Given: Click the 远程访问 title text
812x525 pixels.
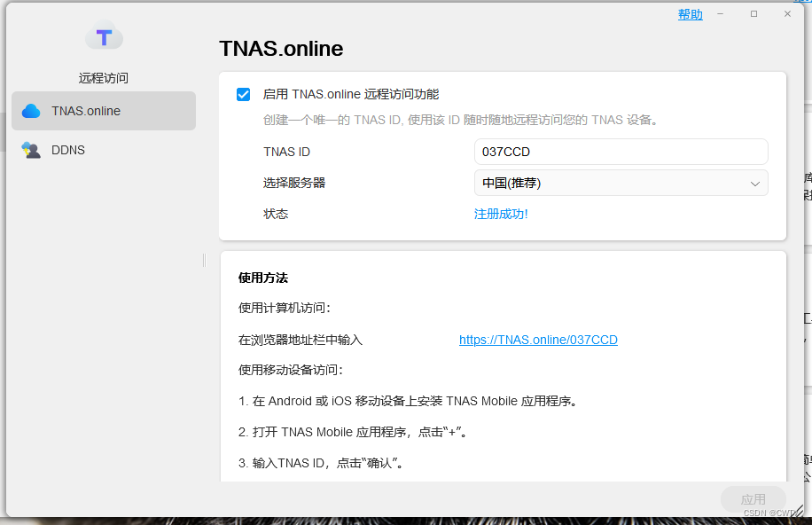Looking at the screenshot, I should [x=104, y=78].
